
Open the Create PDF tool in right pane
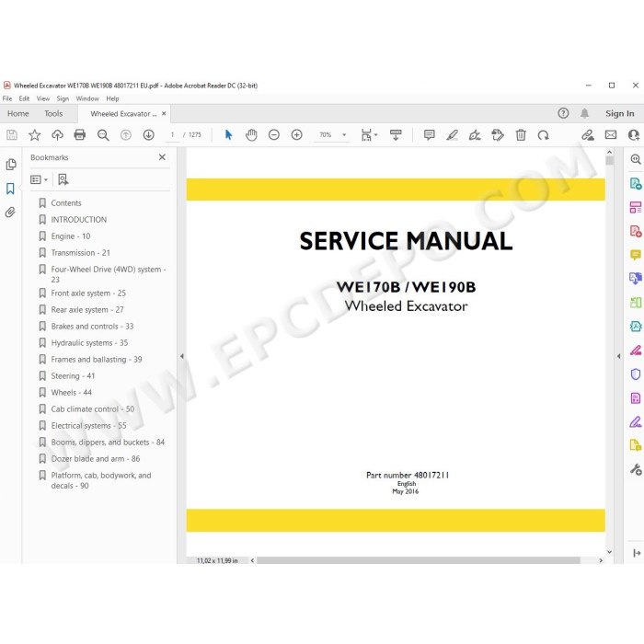pos(636,231)
